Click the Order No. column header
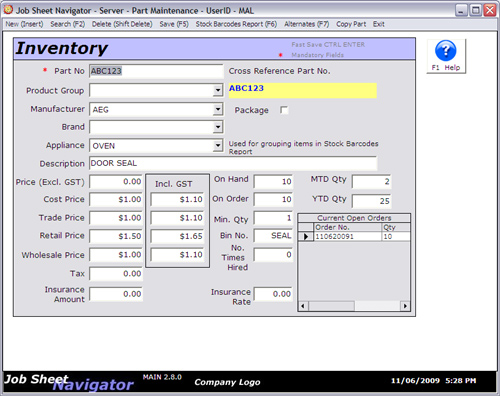Image resolution: width=500 pixels, height=396 pixels. (x=347, y=227)
